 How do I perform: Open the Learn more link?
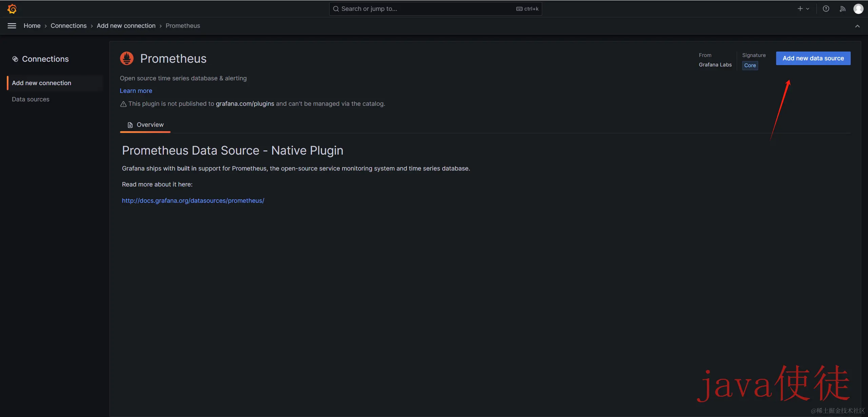[136, 91]
